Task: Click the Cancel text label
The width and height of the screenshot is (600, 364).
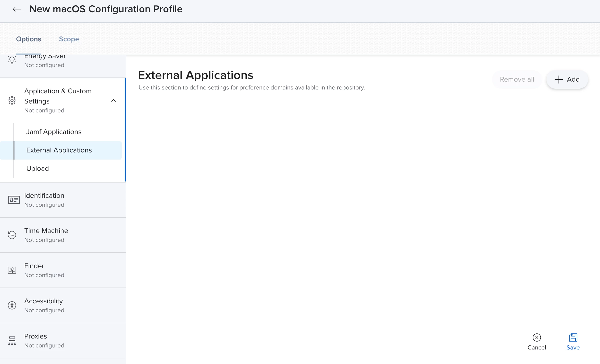Action: (537, 347)
